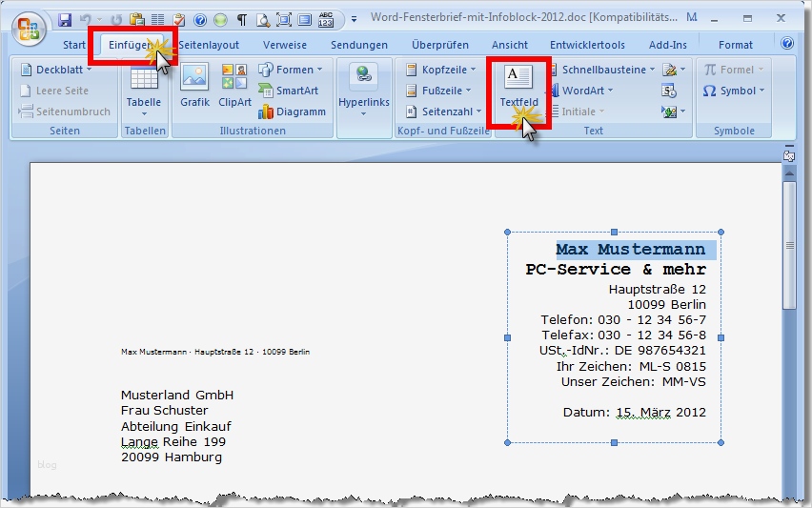The width and height of the screenshot is (812, 508).
Task: Click the ABC 123 word count icon
Action: [326, 20]
